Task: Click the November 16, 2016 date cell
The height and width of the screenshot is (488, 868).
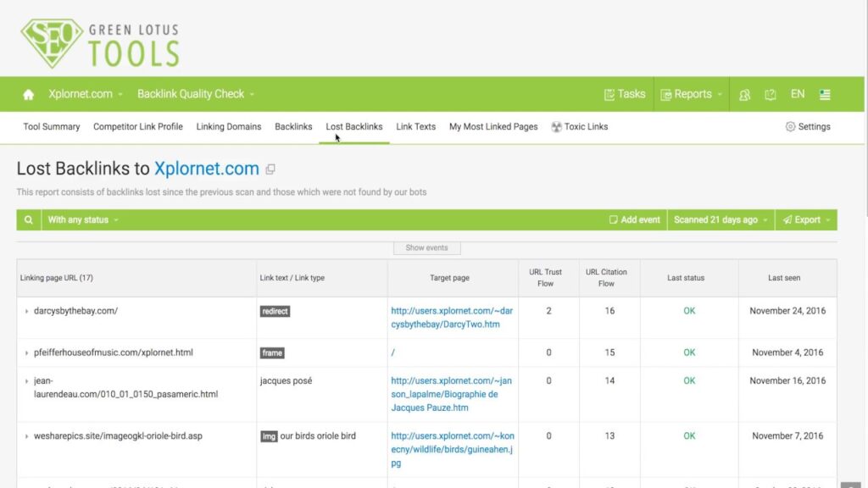Action: point(787,380)
